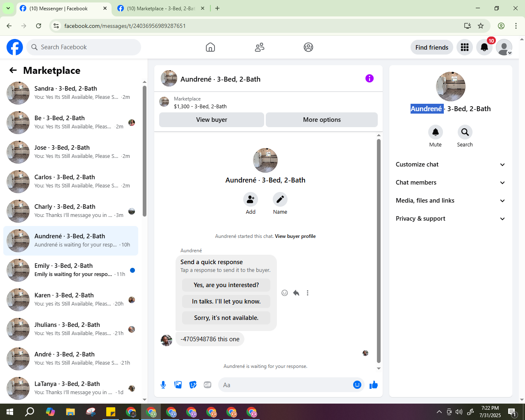Open Sticky Notes from the taskbar
525x420 pixels.
[x=111, y=412]
